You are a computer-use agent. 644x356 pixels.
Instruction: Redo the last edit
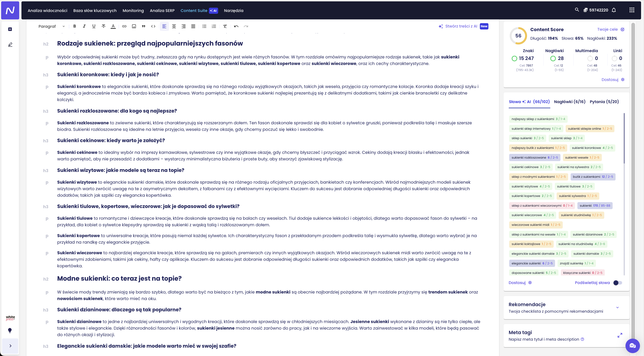246,26
